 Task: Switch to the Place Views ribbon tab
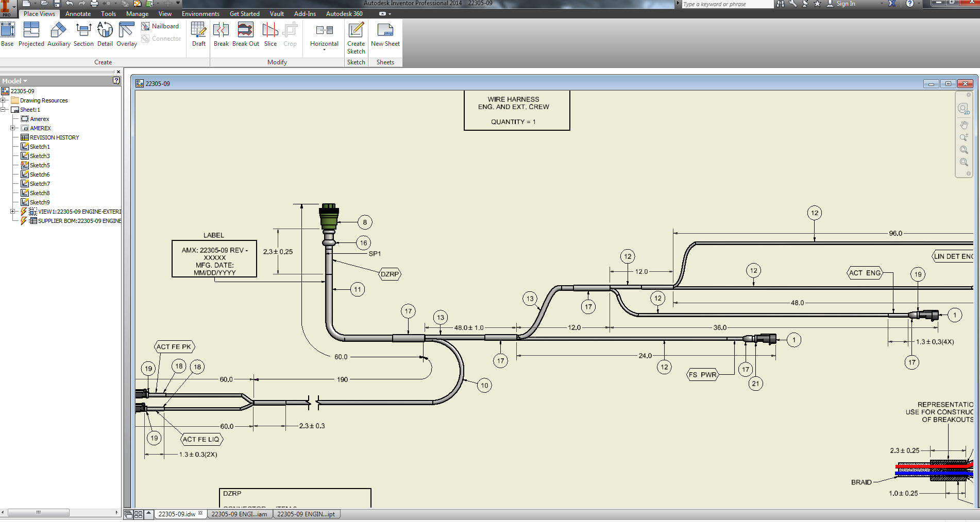point(39,14)
